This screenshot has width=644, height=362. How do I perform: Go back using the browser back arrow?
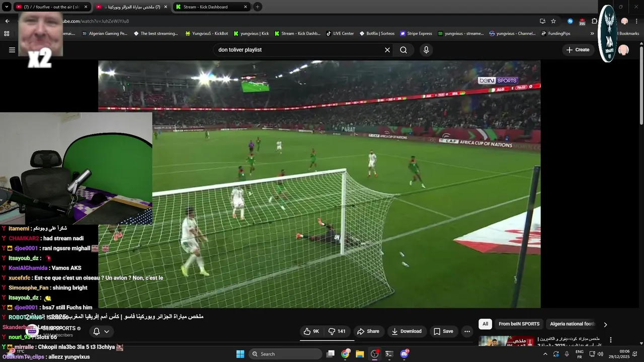[7, 21]
